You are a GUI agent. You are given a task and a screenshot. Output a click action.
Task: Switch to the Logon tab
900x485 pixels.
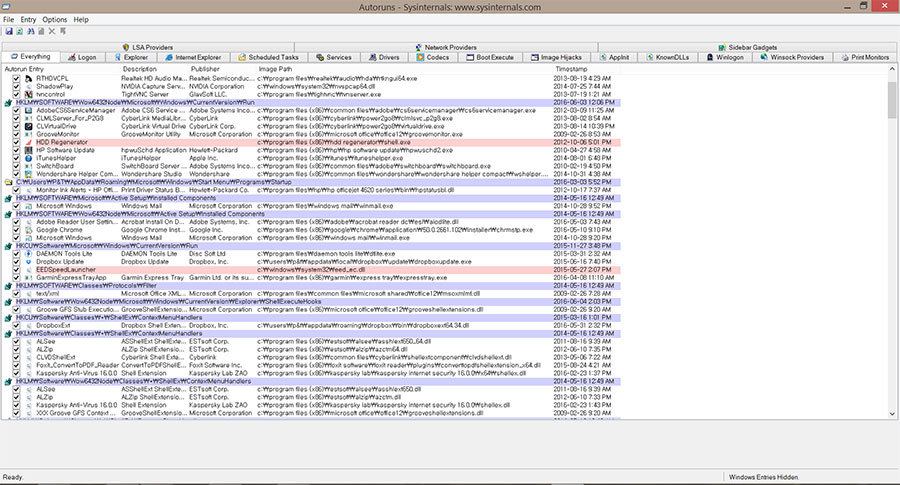click(x=82, y=57)
